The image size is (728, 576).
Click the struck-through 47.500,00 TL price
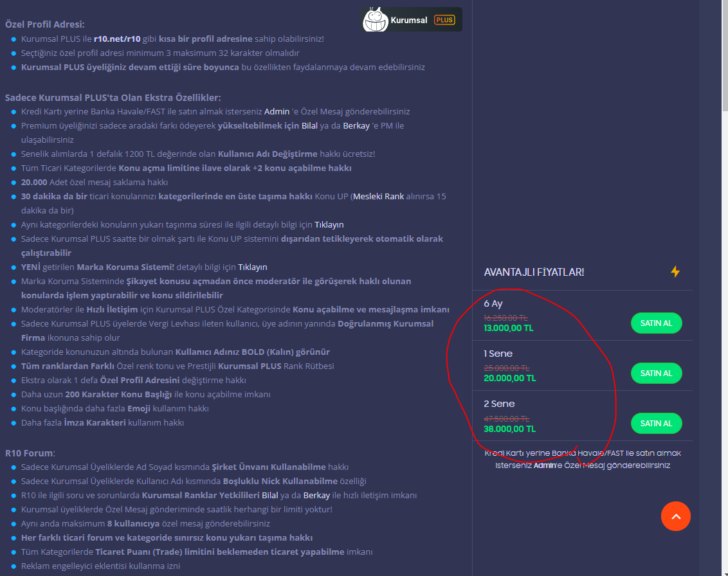coord(507,419)
